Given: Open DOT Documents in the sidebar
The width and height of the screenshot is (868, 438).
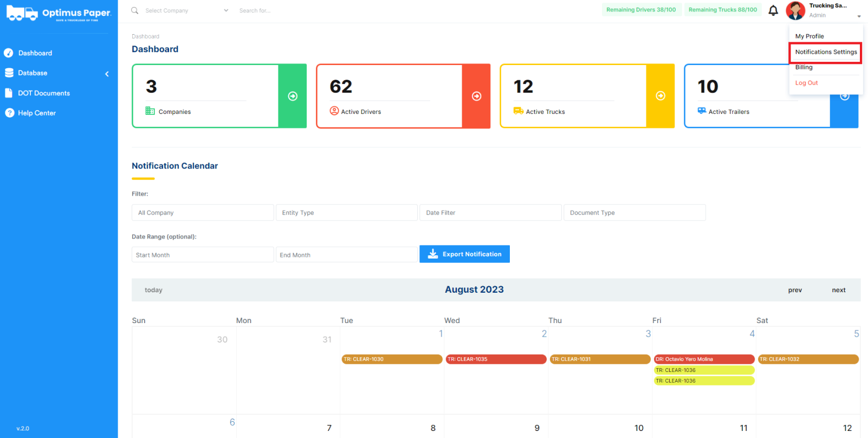Looking at the screenshot, I should 44,93.
